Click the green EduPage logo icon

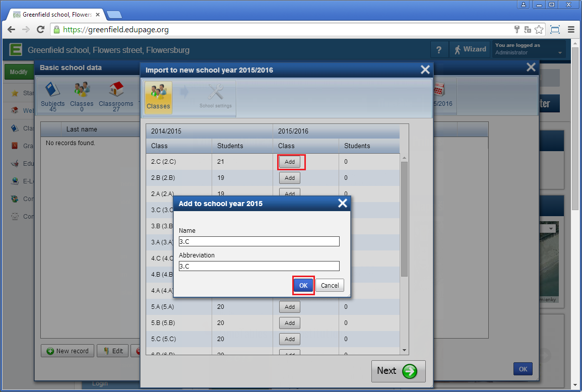16,49
